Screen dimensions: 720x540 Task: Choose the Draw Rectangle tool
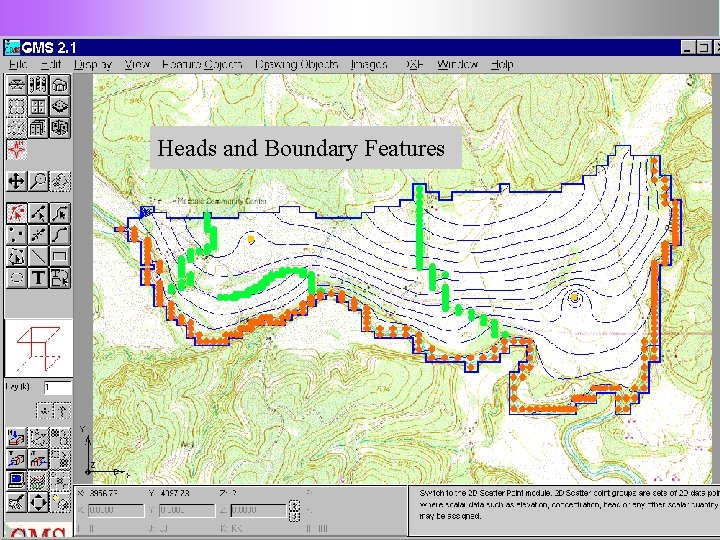[x=60, y=256]
